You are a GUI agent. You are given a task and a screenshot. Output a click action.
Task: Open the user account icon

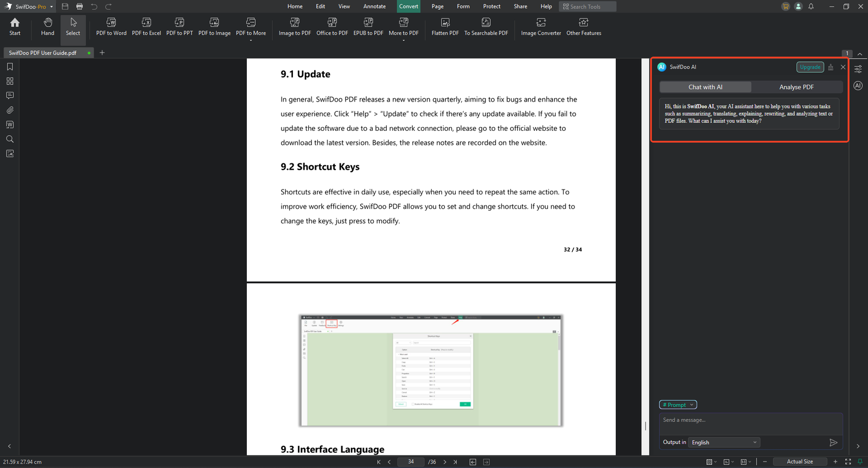pos(798,7)
